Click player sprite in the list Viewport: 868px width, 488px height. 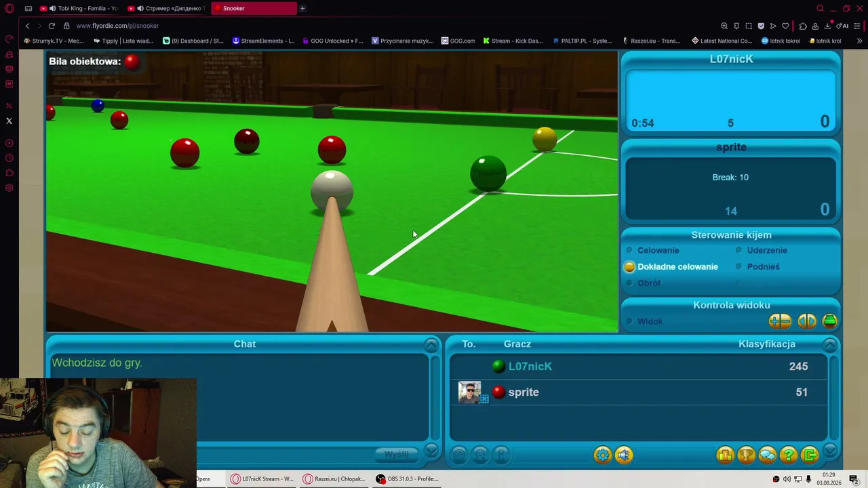(x=637, y=392)
